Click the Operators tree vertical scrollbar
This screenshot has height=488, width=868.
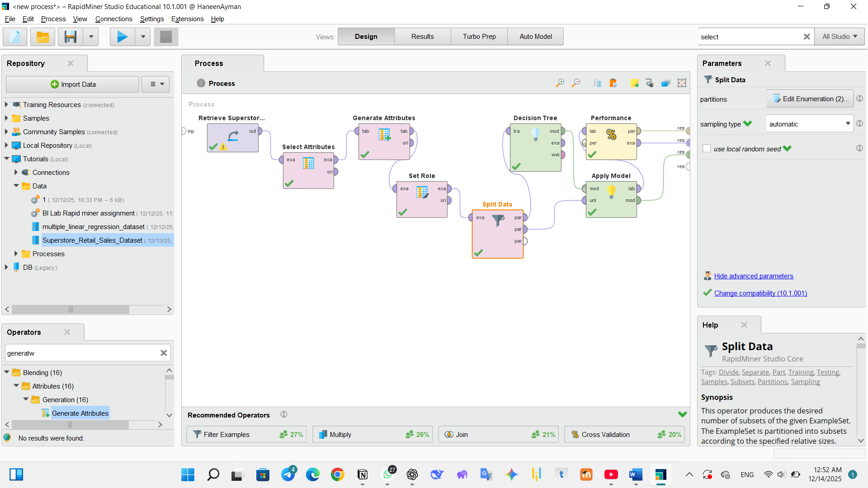tap(170, 377)
